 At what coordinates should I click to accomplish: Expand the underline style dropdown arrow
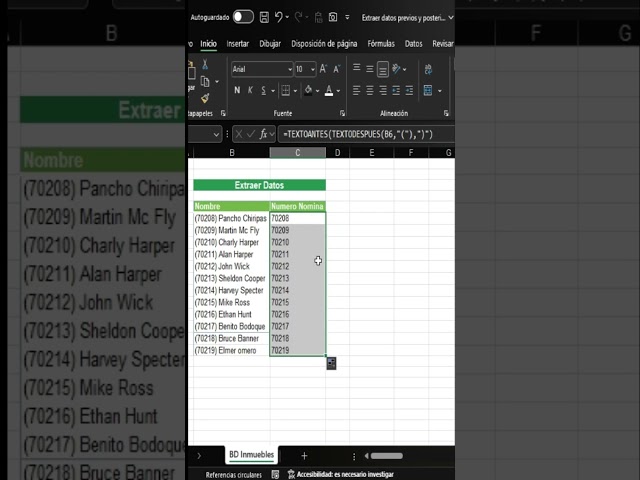coord(273,91)
